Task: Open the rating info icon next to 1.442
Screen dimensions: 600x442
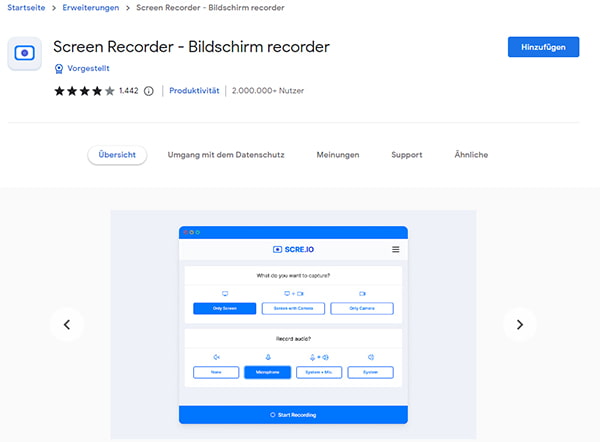Action: tap(148, 91)
